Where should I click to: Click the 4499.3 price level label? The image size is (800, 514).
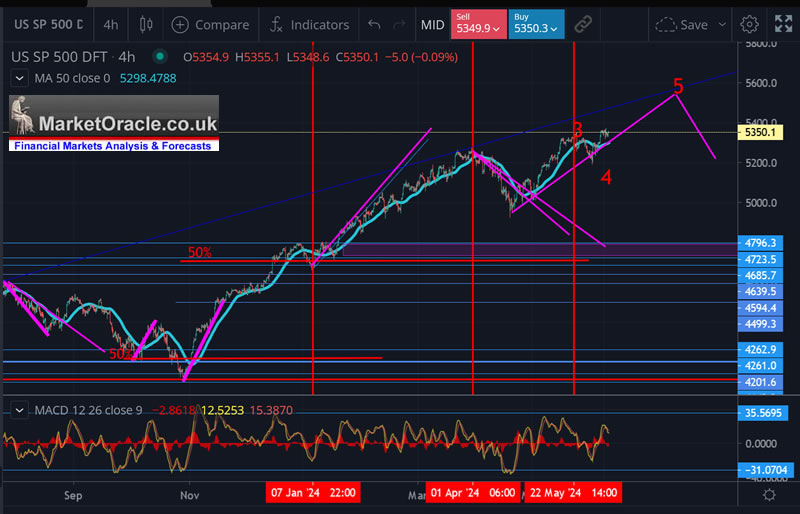760,324
